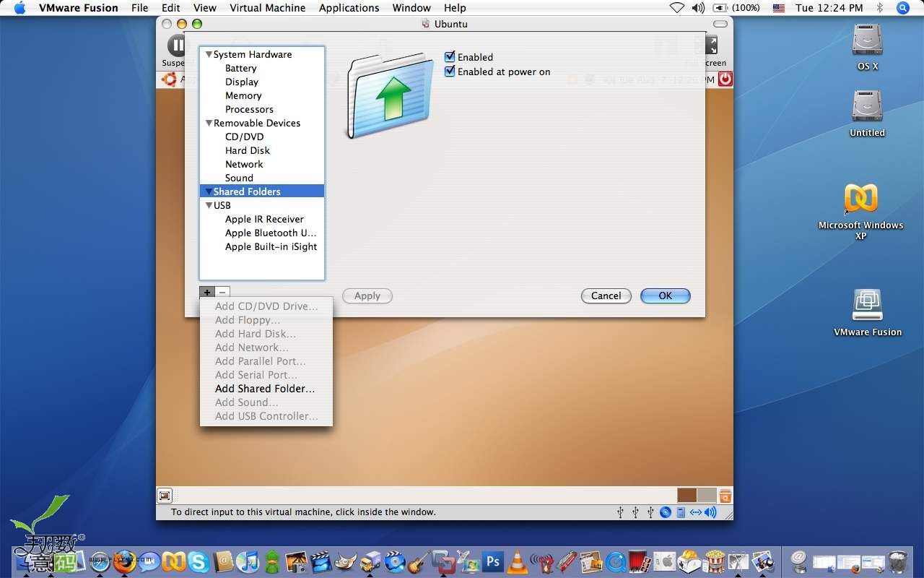The image size is (924, 578).
Task: Click Ubuntu's show desktop icon in bottom panel
Action: pos(165,496)
